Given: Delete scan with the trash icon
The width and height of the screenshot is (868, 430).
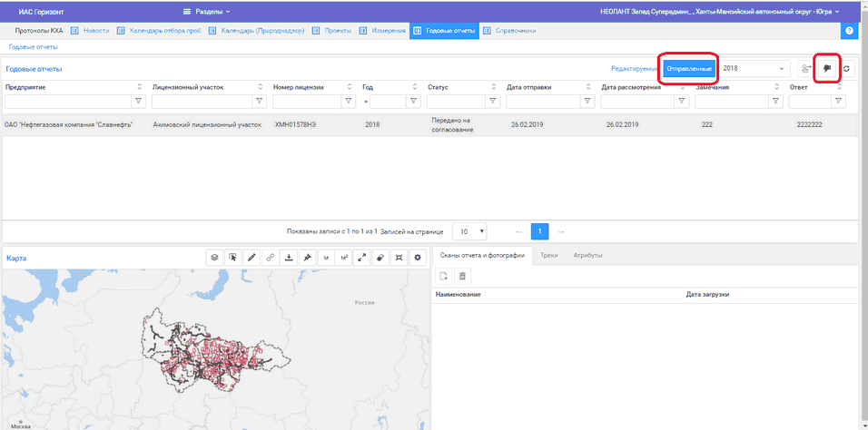Looking at the screenshot, I should [x=462, y=276].
